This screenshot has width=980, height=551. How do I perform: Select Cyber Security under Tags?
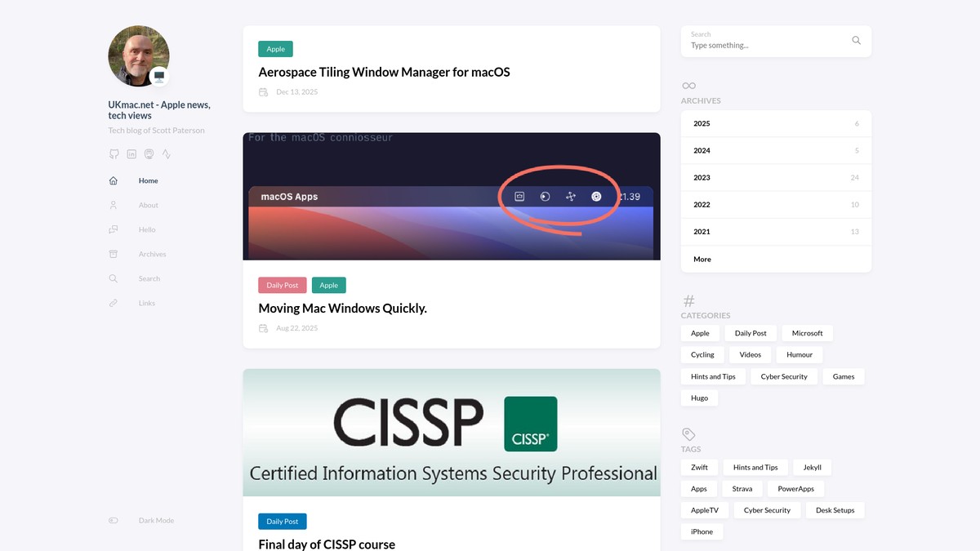click(x=767, y=510)
